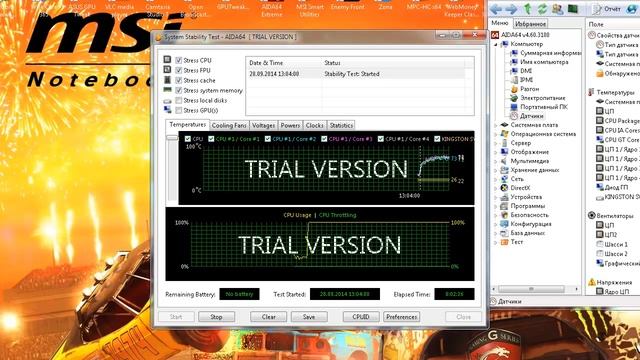Expand the Отображение node
This screenshot has height=360, width=640.
(496, 152)
